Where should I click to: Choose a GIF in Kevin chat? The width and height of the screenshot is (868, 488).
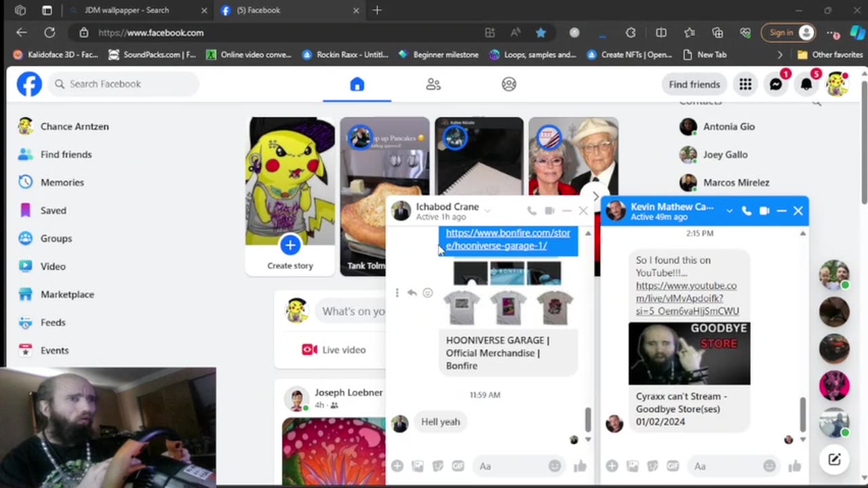coord(673,466)
